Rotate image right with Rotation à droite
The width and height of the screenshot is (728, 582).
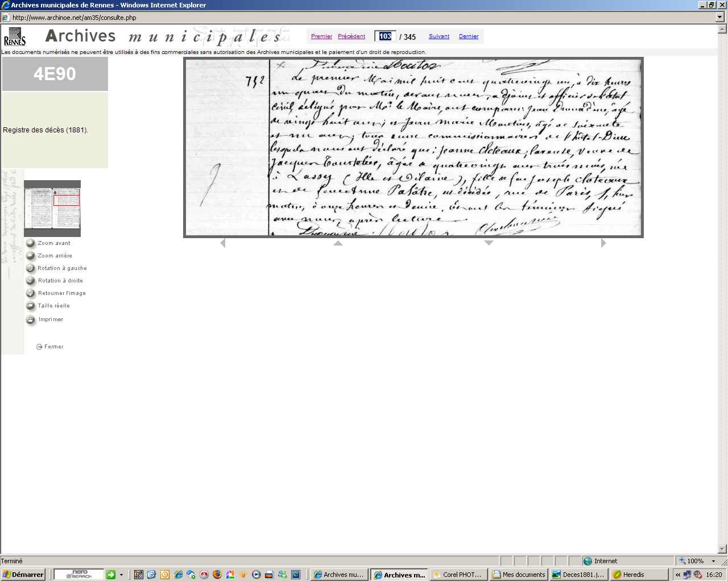pos(31,281)
